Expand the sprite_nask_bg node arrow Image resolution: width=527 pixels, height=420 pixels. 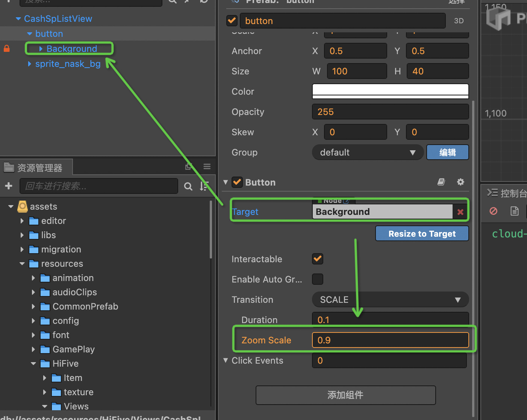pyautogui.click(x=29, y=64)
